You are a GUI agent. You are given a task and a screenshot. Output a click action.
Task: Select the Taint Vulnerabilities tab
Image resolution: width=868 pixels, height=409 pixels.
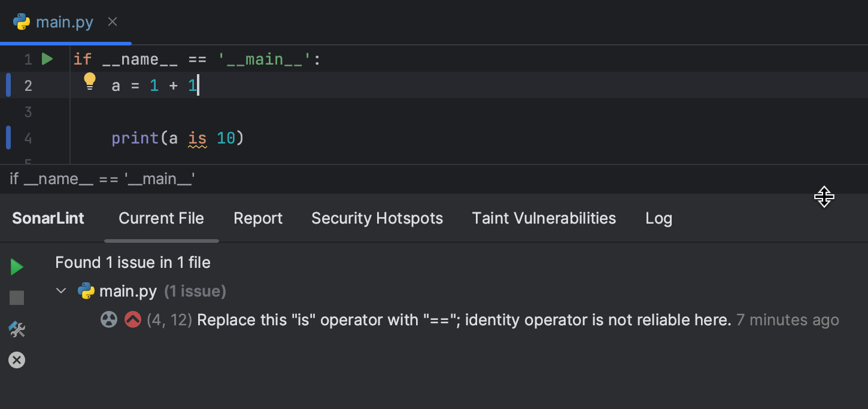click(x=544, y=218)
